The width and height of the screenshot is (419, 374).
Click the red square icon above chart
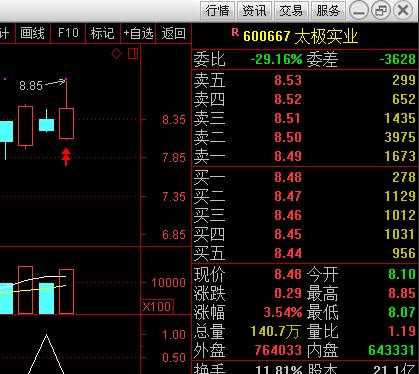coord(133,53)
